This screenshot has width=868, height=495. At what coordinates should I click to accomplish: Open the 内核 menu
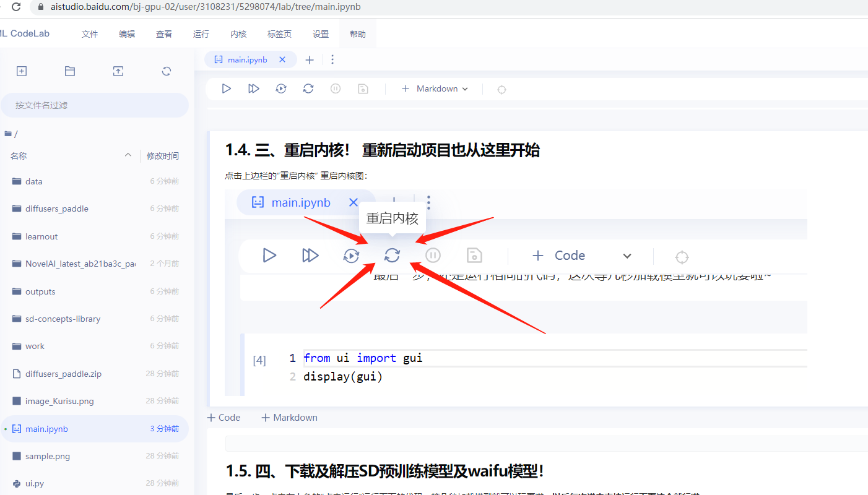coord(238,34)
